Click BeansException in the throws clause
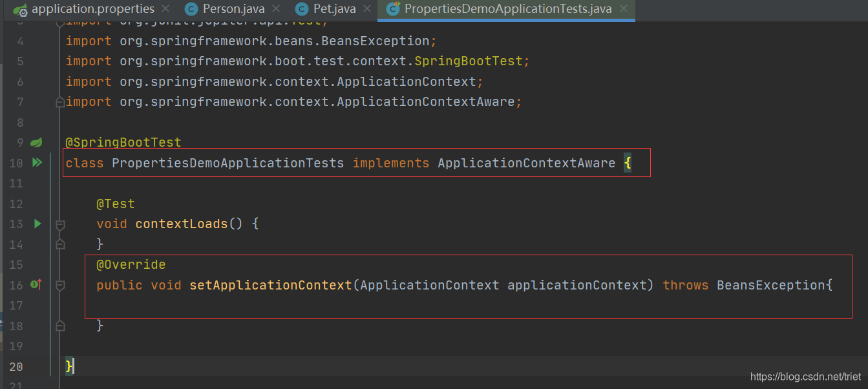868x389 pixels. click(771, 285)
